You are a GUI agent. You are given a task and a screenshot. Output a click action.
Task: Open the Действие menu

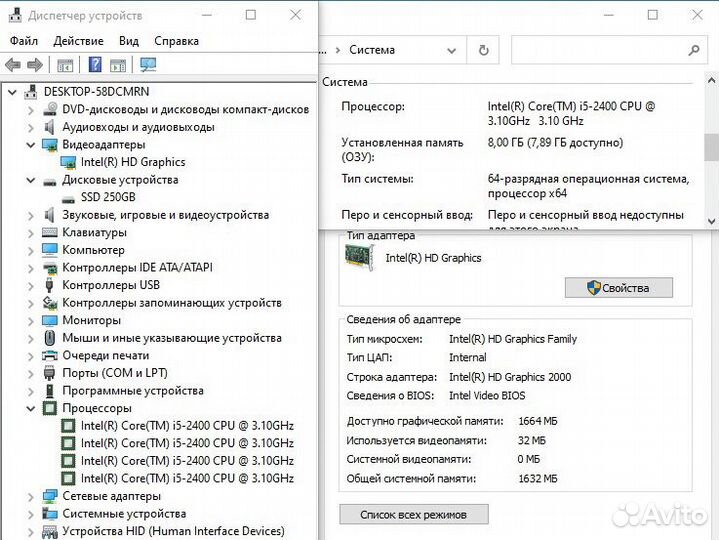78,41
